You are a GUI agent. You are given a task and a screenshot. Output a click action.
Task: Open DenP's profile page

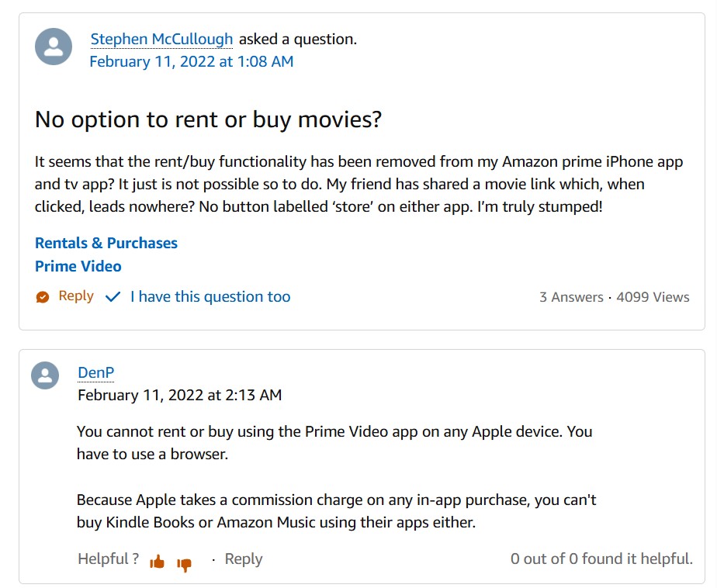click(x=96, y=372)
